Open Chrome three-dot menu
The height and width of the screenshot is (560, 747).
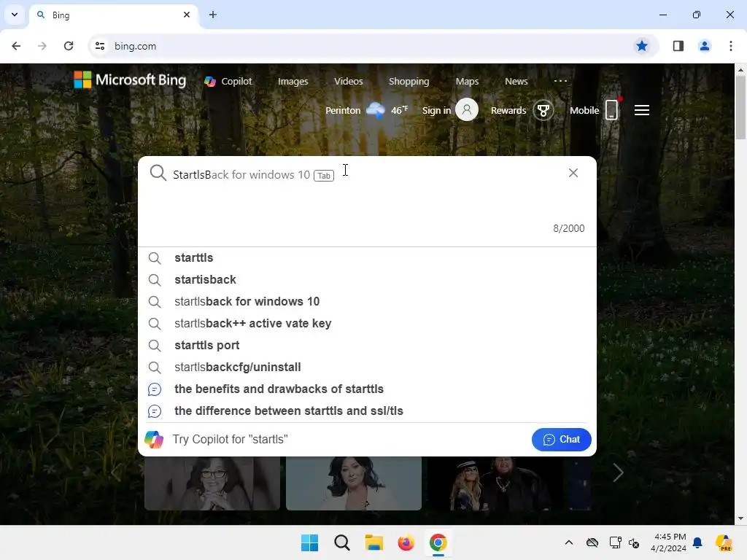[x=730, y=46]
